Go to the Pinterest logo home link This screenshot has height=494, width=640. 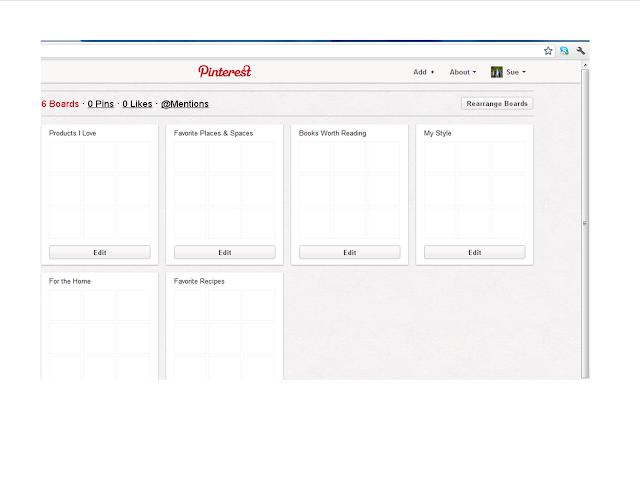click(224, 71)
